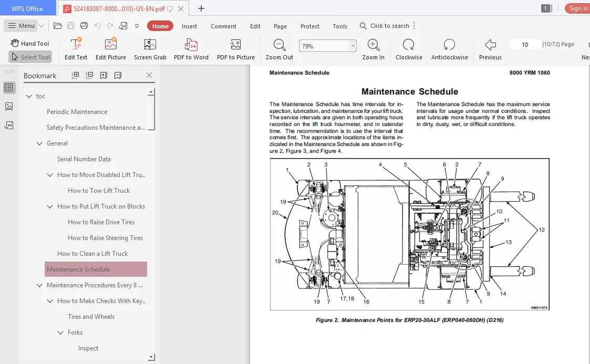Screen dimensions: 590x364
Task: Click the PDF to Word converter
Action: coord(191,49)
